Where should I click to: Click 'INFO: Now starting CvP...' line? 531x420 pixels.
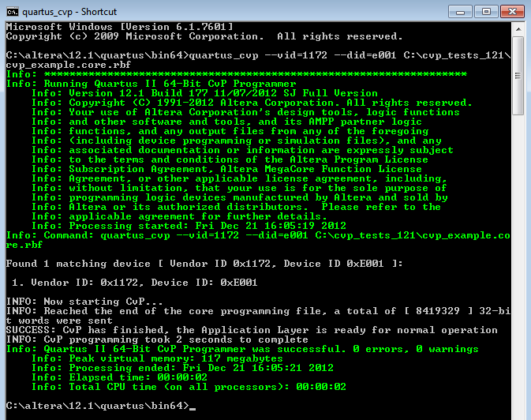coord(84,302)
